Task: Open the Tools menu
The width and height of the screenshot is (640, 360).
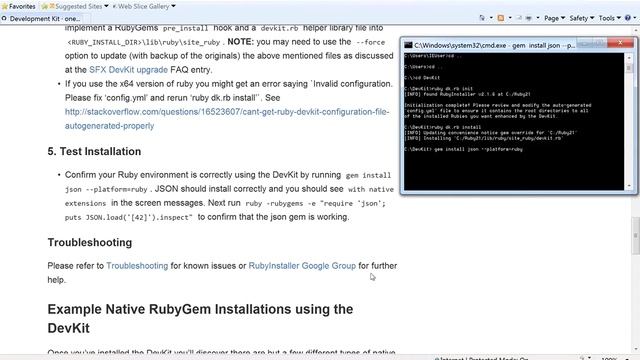Action: [x=609, y=18]
